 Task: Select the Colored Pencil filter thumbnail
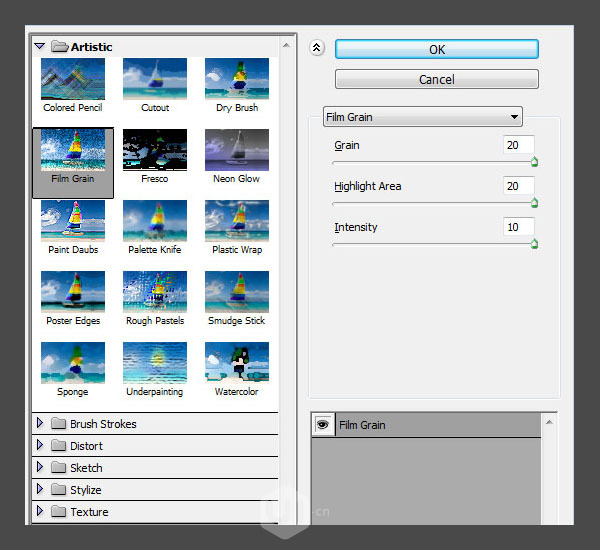pyautogui.click(x=73, y=79)
